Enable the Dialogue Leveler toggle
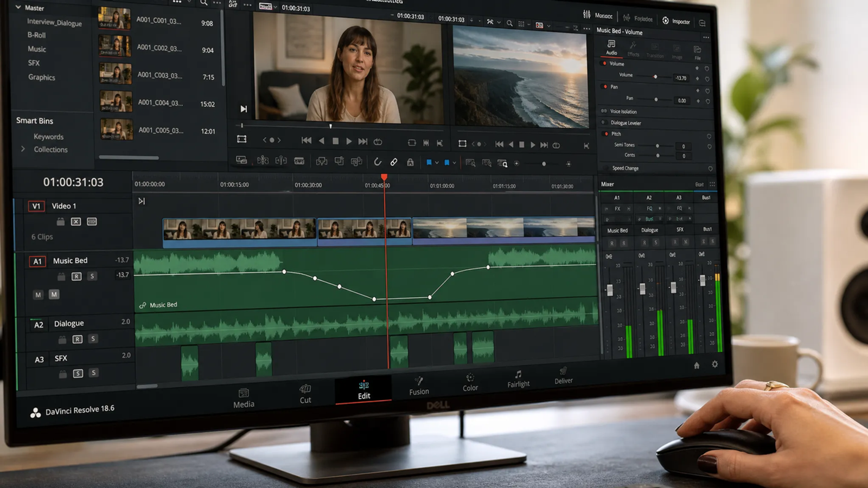Viewport: 868px width, 488px height. coord(604,123)
